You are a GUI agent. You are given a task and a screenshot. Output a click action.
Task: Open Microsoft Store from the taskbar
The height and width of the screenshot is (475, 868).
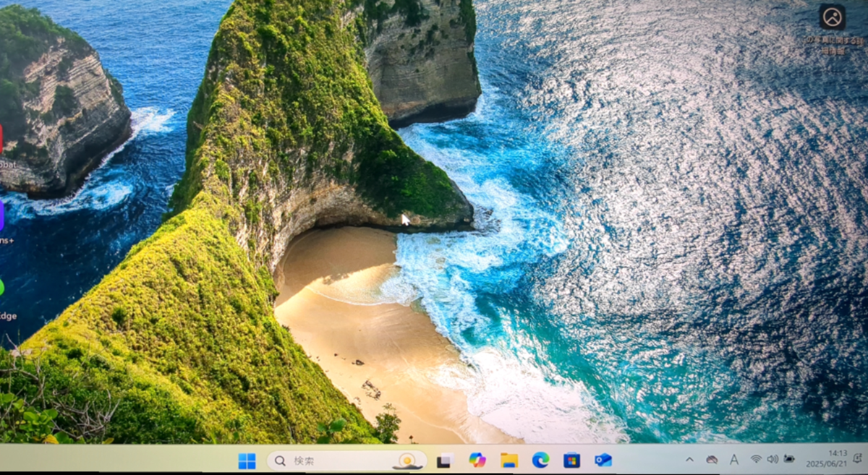pos(572,460)
